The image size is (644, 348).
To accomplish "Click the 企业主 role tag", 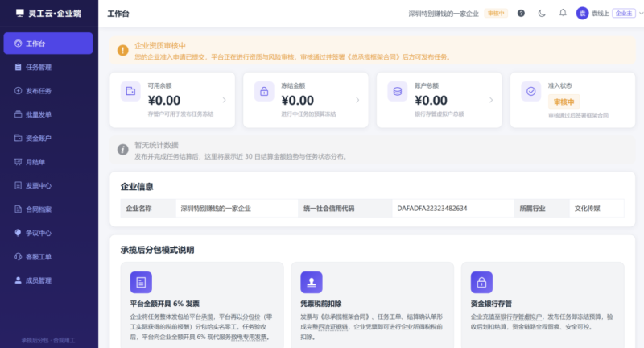I will pyautogui.click(x=623, y=14).
